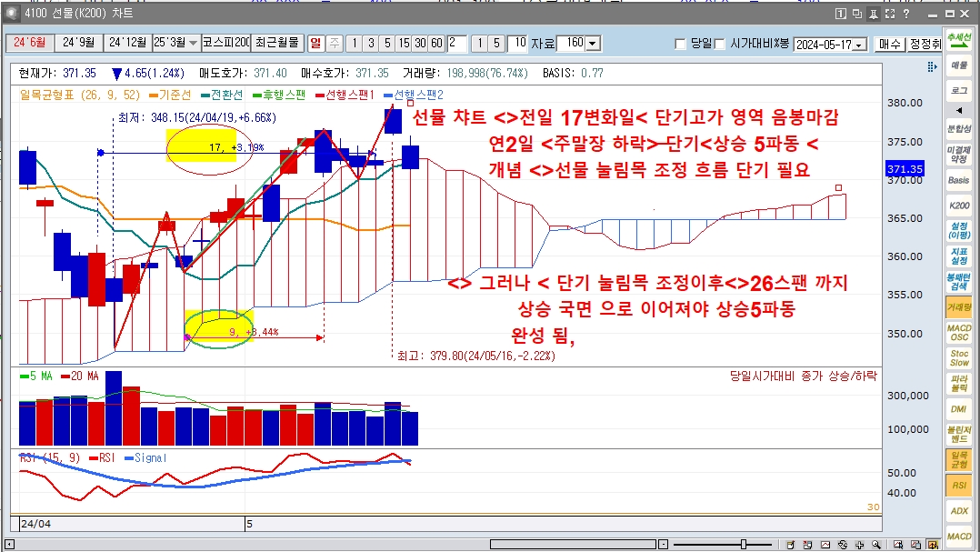This screenshot has height=552, width=980.
Task: Click the fullscreen expand icon
Action: click(890, 14)
